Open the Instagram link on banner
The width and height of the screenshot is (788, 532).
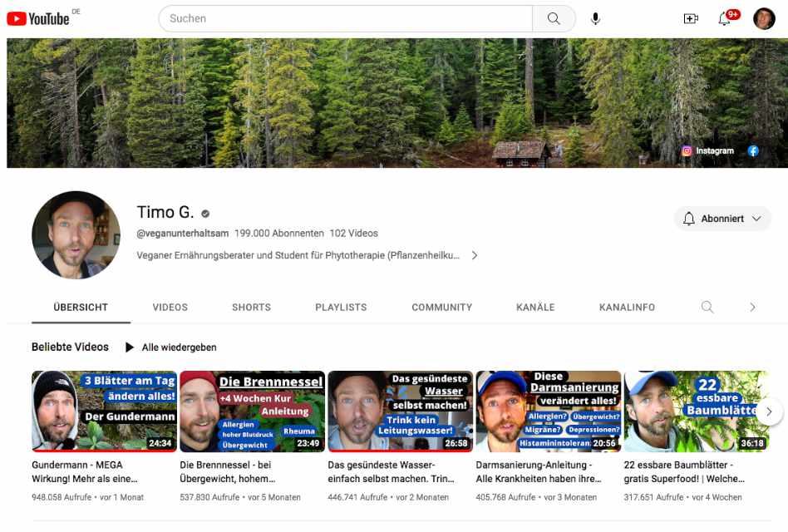pos(708,151)
